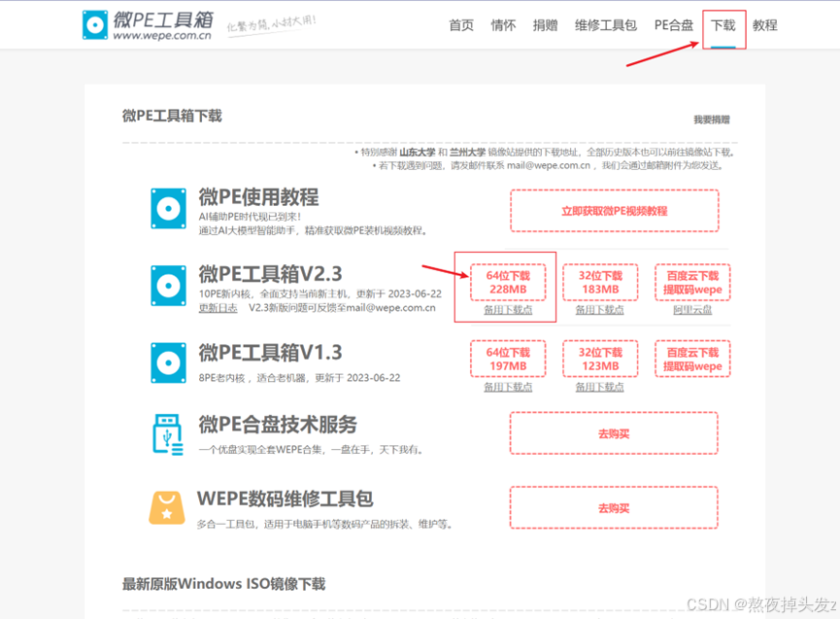Click the 8PE老内核 description line

click(299, 378)
